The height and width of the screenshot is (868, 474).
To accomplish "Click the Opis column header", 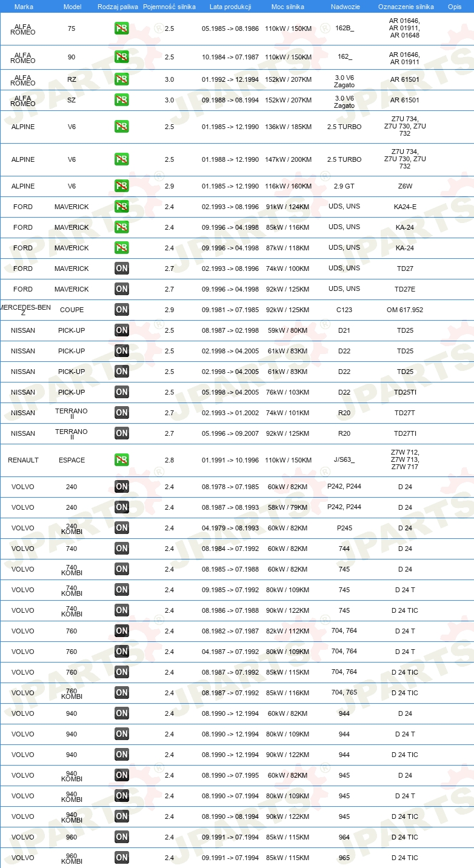I will [455, 6].
